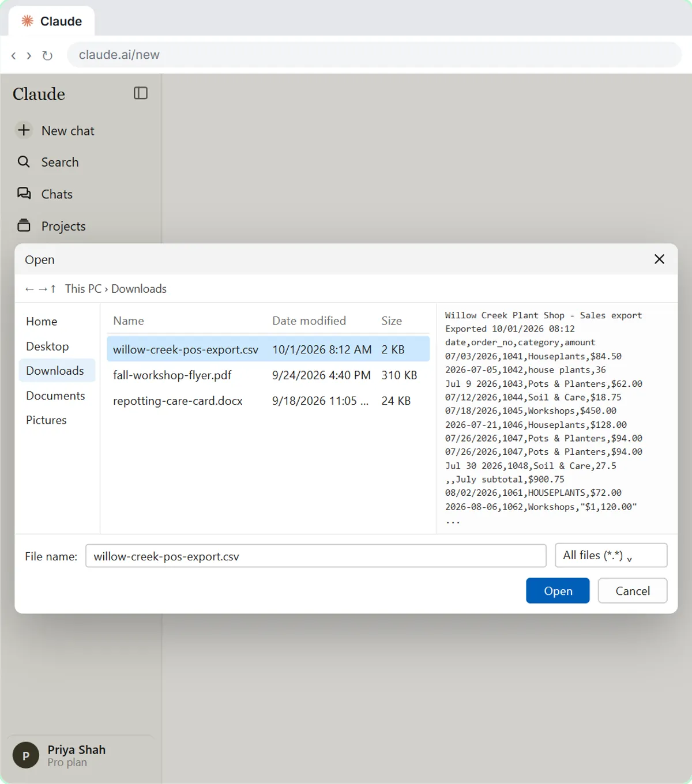The width and height of the screenshot is (692, 784).
Task: Click the 10/1/2026 8:12 AM date cell
Action: [322, 349]
